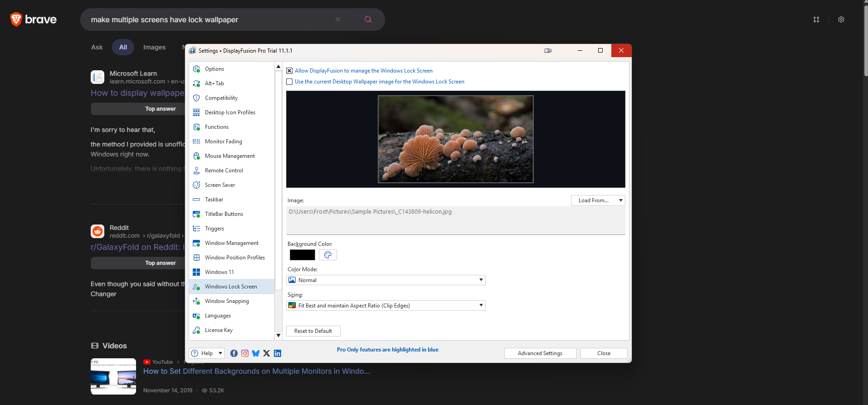Open the Triggers settings section

[x=215, y=229]
